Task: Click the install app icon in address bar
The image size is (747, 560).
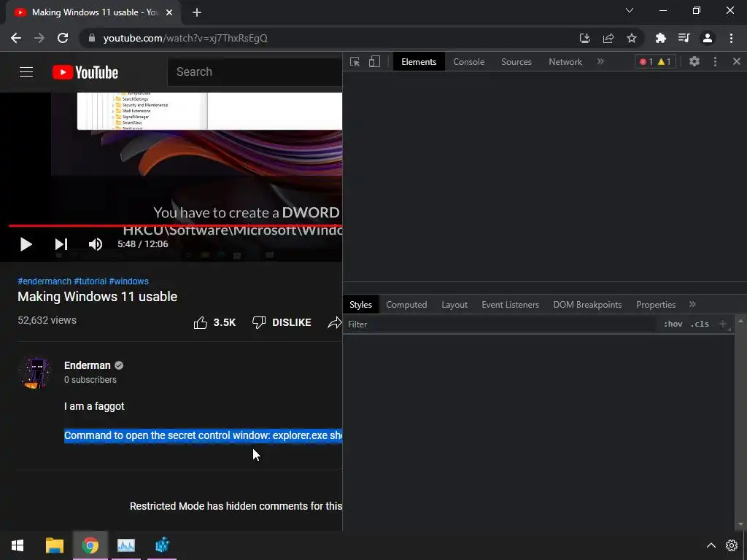Action: (584, 38)
